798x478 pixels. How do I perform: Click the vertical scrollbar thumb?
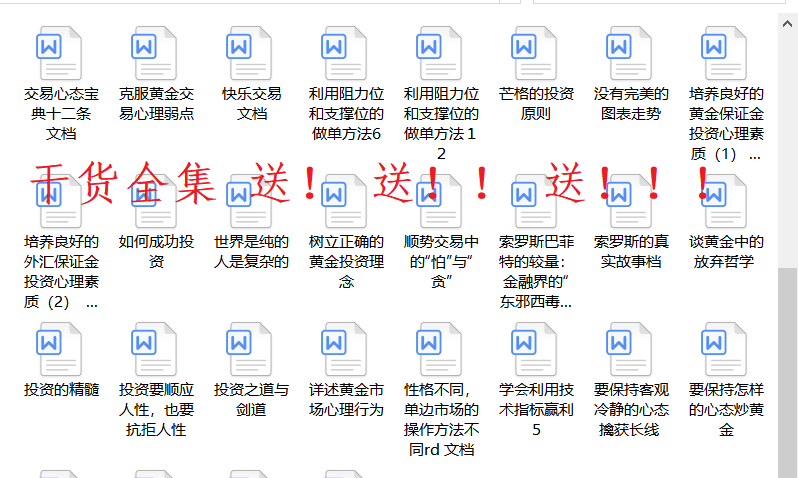point(788,360)
